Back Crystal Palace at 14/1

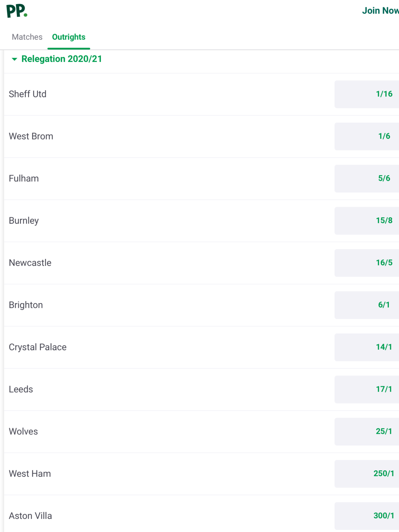click(x=367, y=347)
